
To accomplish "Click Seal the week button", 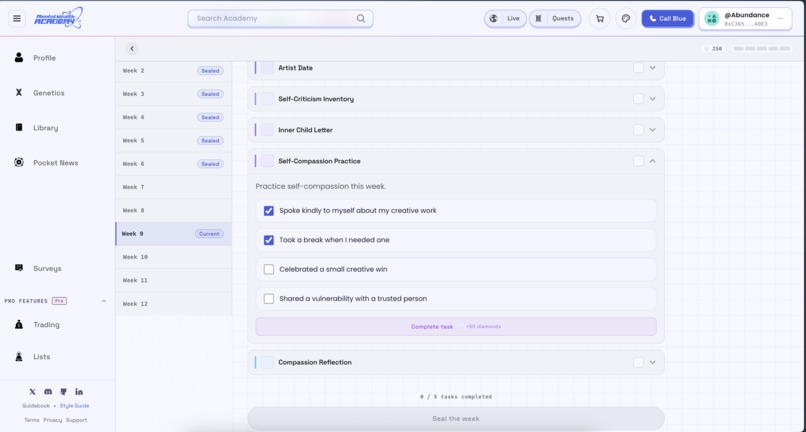I will click(456, 419).
